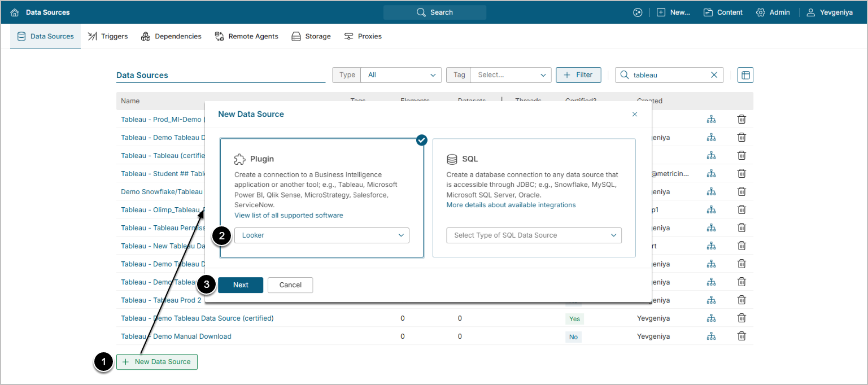Open Select Type of SQL Data Source dropdown

pyautogui.click(x=534, y=235)
